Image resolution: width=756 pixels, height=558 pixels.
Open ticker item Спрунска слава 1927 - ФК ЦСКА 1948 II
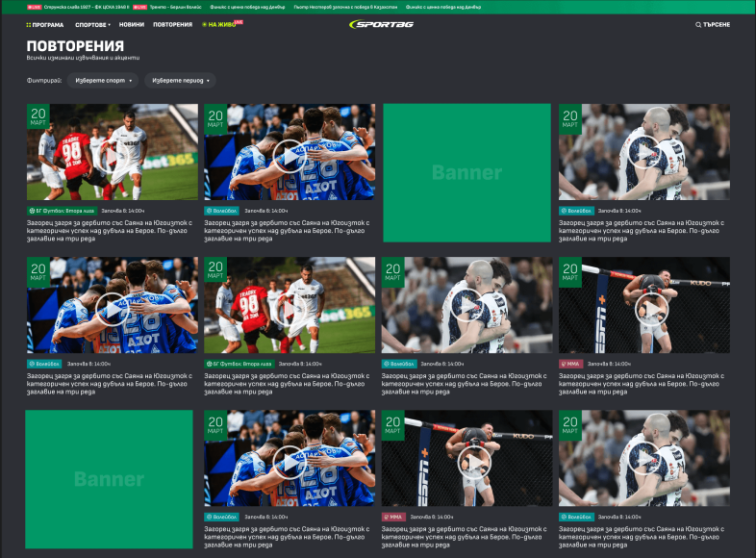pos(87,8)
